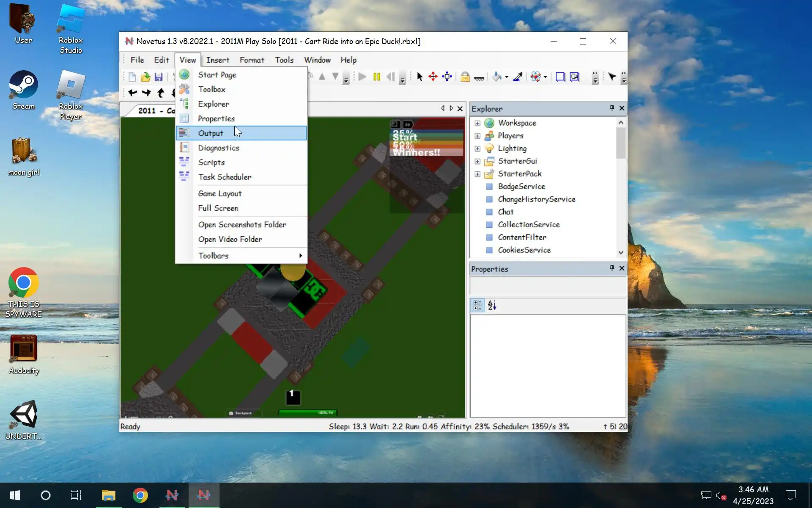Click the Dropper tool icon
Image resolution: width=812 pixels, height=508 pixels.
click(x=518, y=77)
